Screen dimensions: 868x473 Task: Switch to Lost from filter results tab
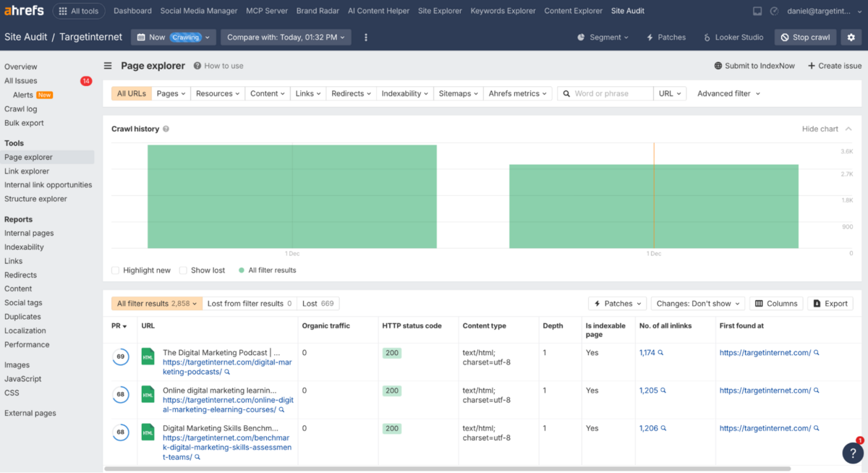tap(250, 304)
